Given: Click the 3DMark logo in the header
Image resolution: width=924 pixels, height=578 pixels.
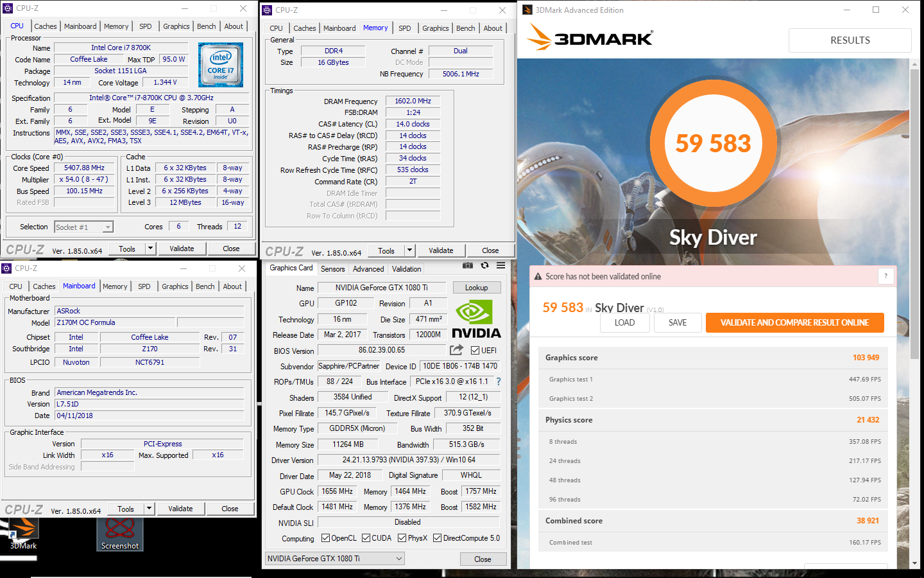Looking at the screenshot, I should pyautogui.click(x=590, y=37).
